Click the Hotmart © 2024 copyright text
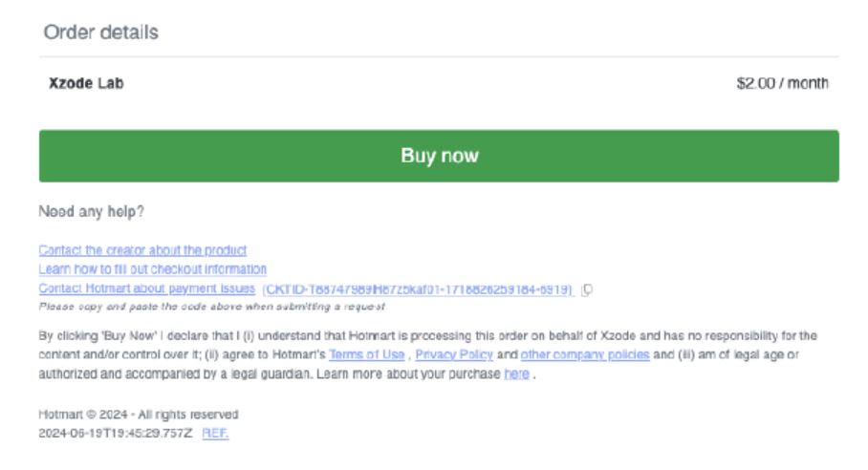868x470 pixels. coord(139,415)
